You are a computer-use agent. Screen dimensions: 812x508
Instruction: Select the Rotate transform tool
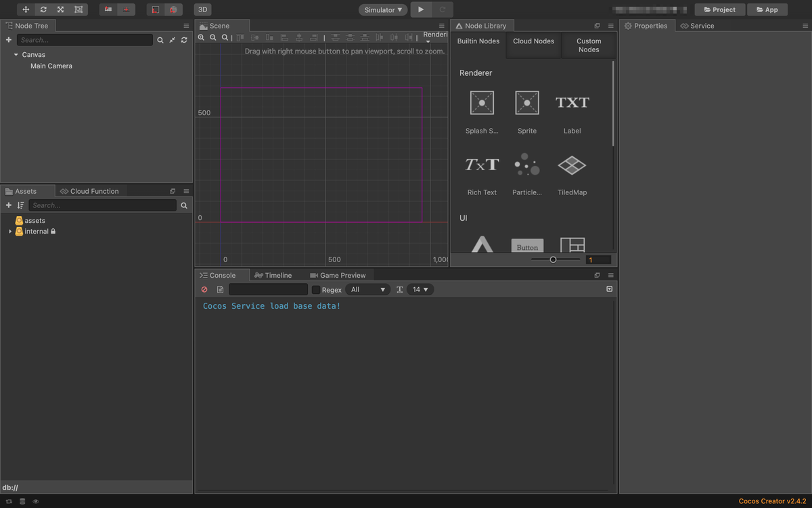43,9
